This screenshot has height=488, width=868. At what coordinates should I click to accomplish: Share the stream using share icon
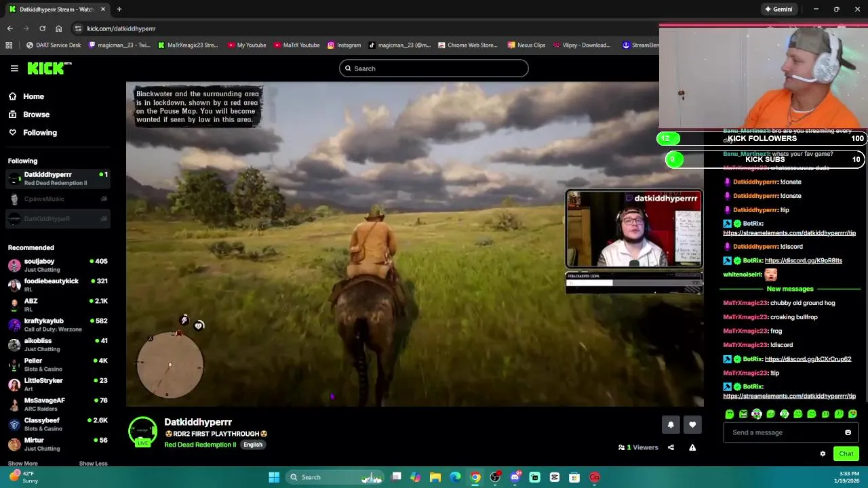671,447
